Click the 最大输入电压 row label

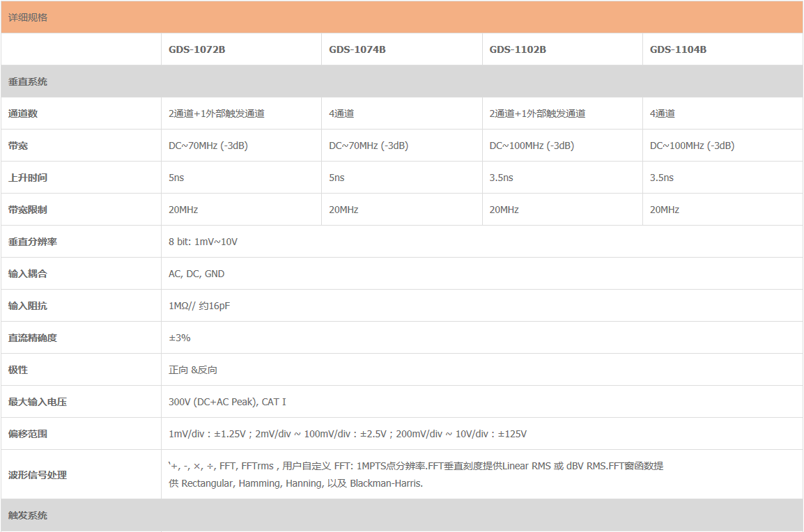38,402
